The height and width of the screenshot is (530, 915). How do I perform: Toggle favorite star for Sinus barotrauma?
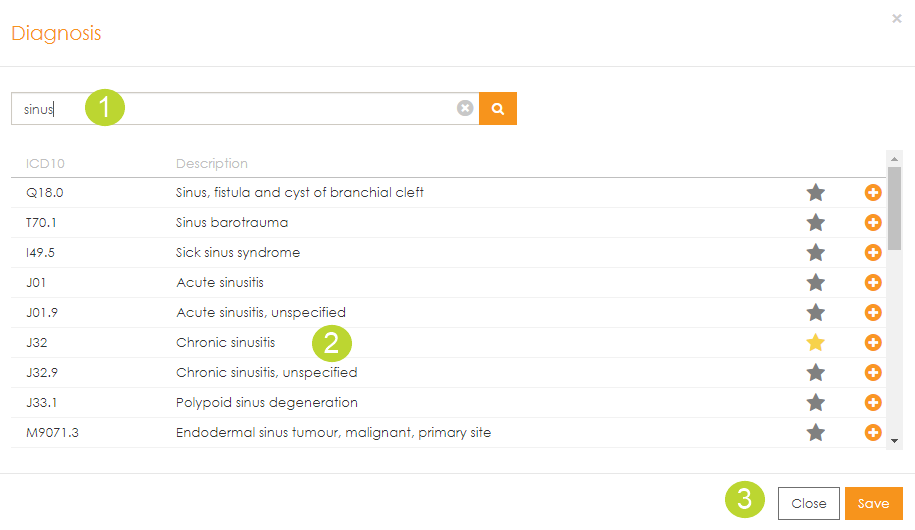816,222
